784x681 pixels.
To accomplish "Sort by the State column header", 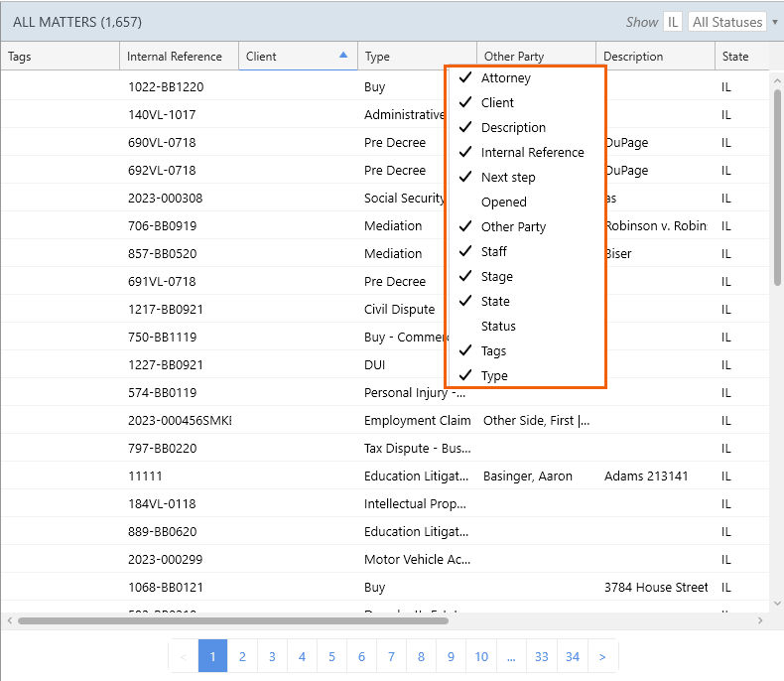I will (742, 56).
